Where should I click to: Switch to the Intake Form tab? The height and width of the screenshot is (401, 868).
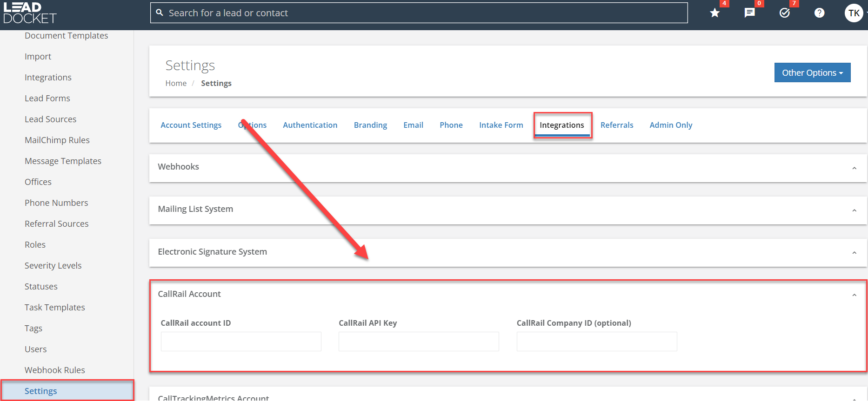pyautogui.click(x=501, y=125)
